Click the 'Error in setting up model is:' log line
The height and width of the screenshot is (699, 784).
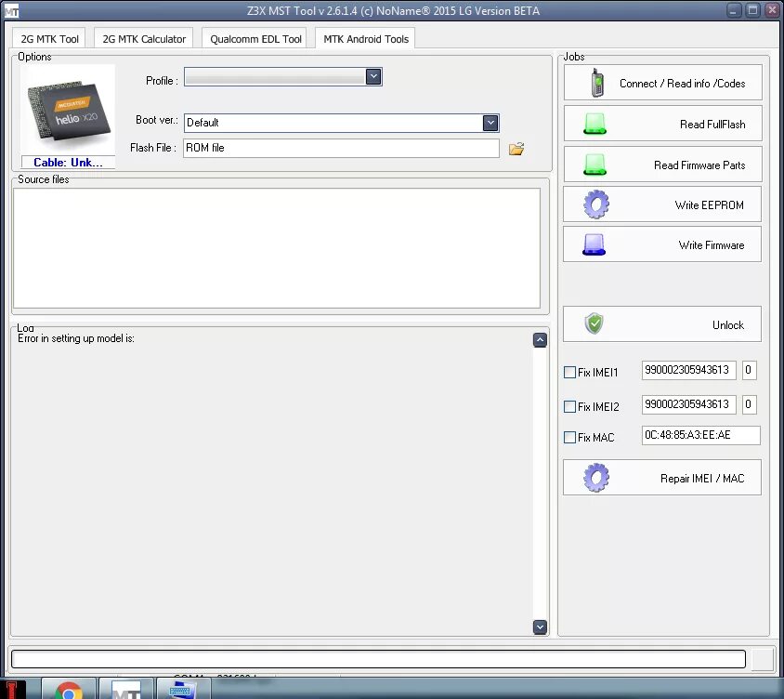tap(76, 338)
